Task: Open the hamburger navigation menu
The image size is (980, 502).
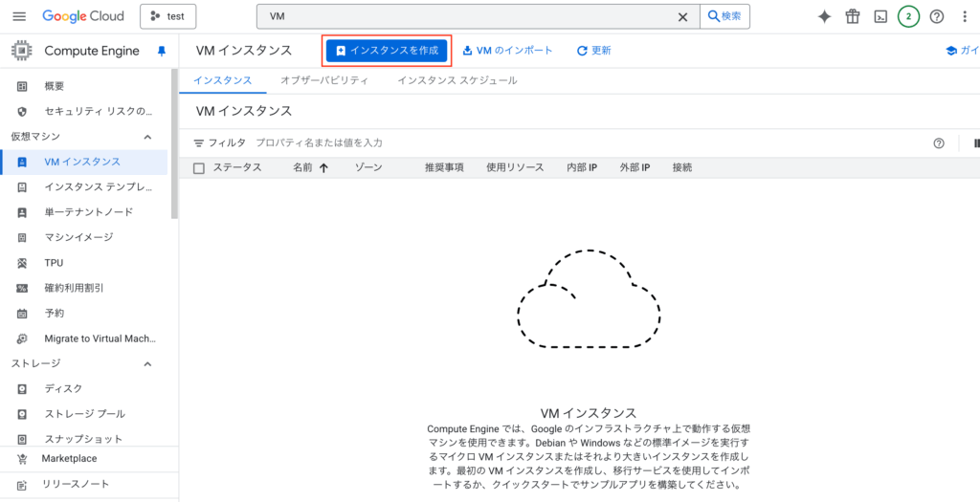Action: (x=19, y=17)
